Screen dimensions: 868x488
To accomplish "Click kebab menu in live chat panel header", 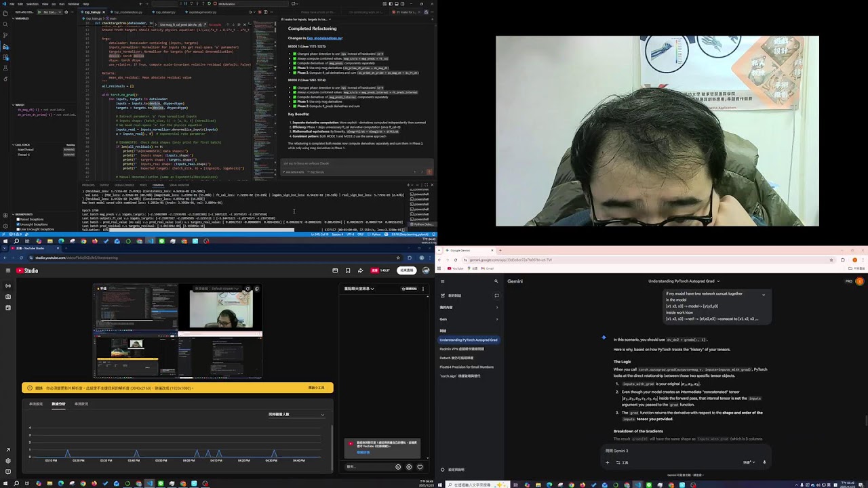I will tap(423, 289).
